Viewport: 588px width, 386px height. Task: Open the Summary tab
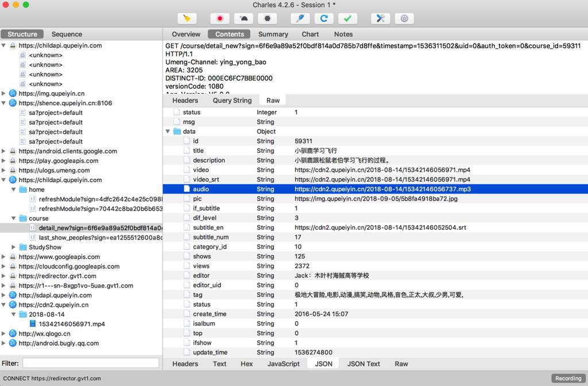[x=273, y=34]
